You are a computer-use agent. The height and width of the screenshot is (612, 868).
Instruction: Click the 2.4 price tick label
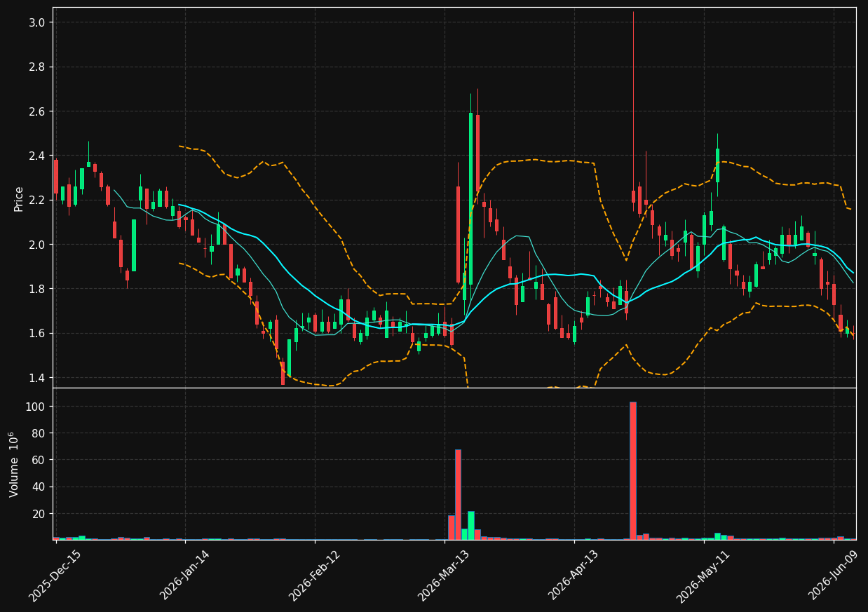coord(36,156)
